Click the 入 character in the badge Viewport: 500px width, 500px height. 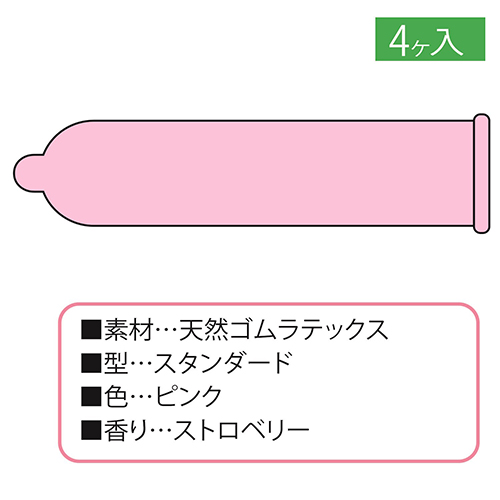(446, 41)
